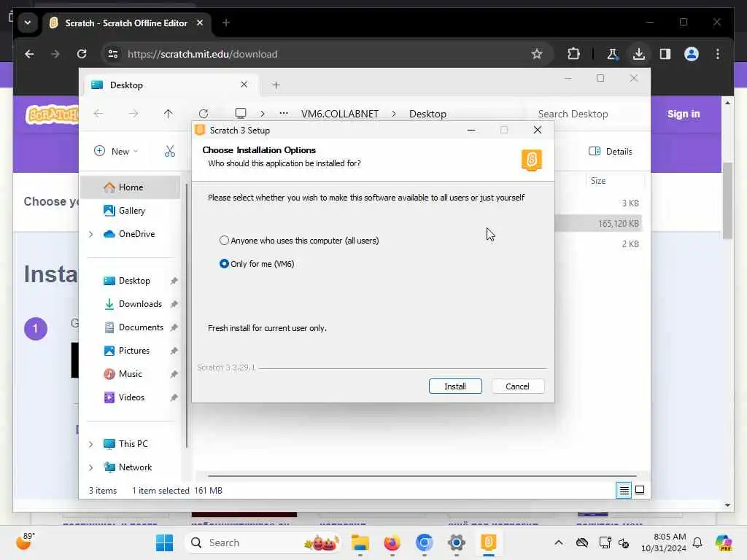Open Chrome extensions puzzle icon

point(573,54)
